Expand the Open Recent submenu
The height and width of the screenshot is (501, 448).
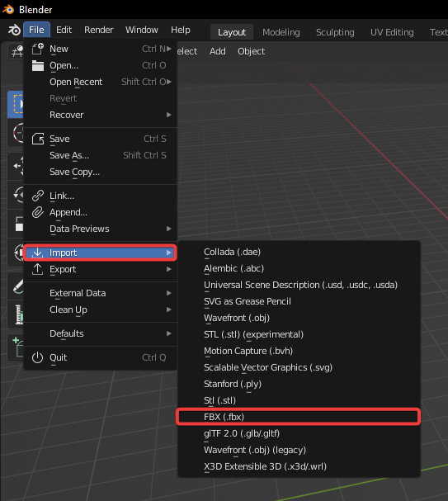click(x=101, y=82)
